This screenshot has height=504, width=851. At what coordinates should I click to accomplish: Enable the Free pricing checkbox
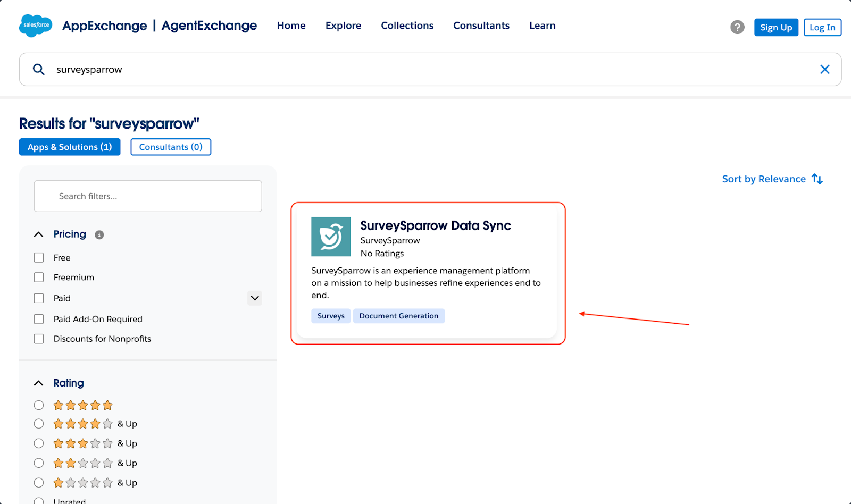pyautogui.click(x=39, y=258)
